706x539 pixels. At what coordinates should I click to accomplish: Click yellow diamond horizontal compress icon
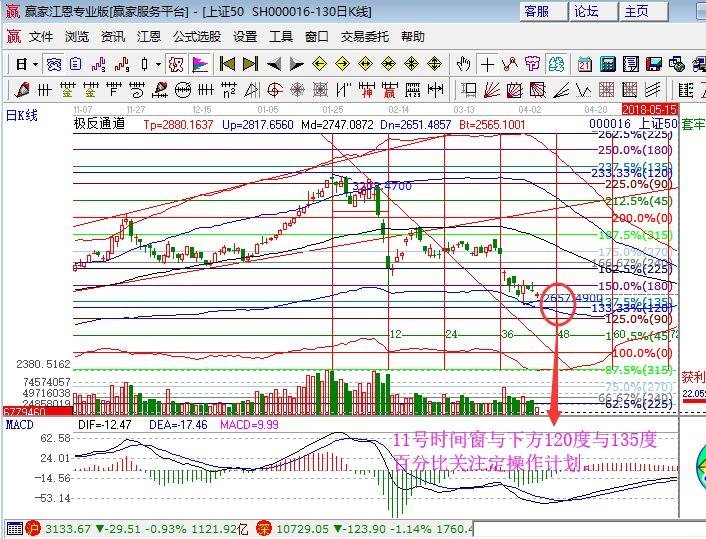[388, 64]
